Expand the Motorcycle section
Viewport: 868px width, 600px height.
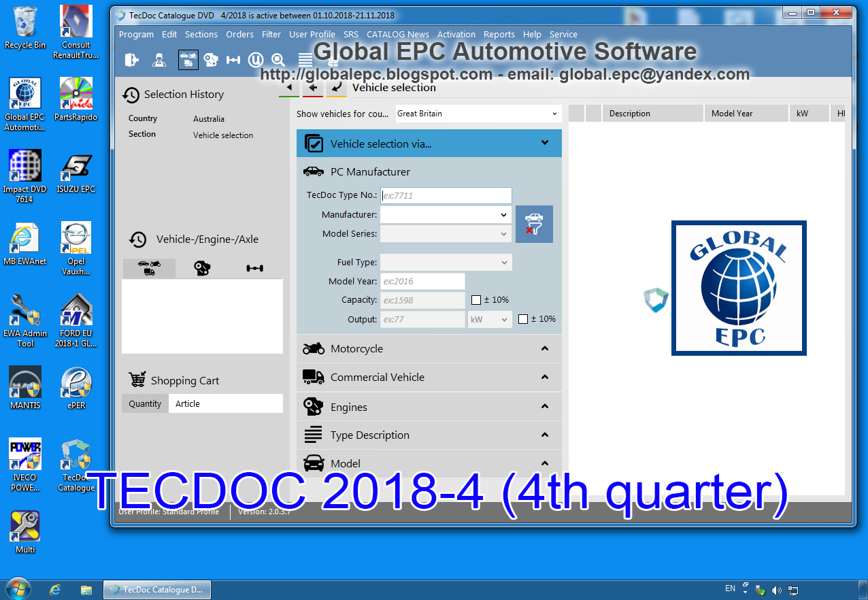(x=429, y=348)
